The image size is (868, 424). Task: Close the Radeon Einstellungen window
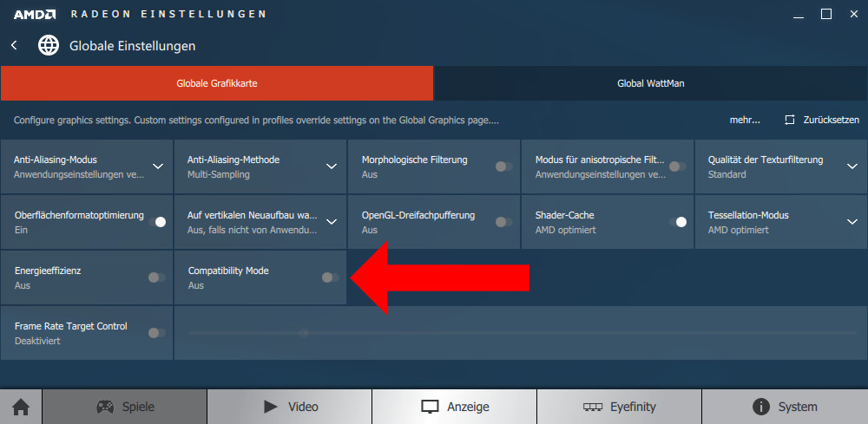click(x=853, y=15)
